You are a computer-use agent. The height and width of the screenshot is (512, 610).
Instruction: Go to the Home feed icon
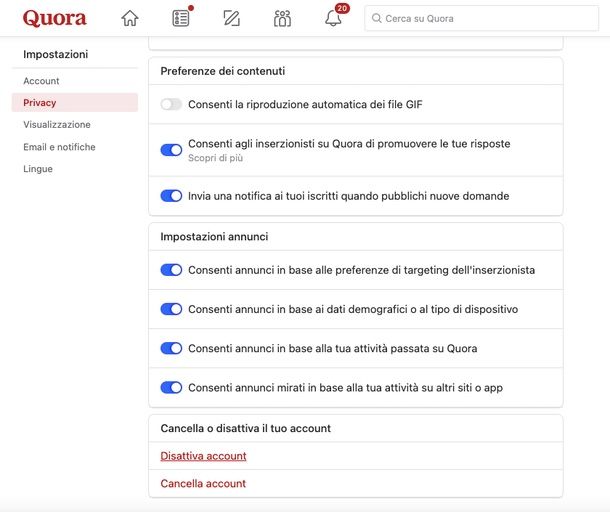click(x=130, y=18)
